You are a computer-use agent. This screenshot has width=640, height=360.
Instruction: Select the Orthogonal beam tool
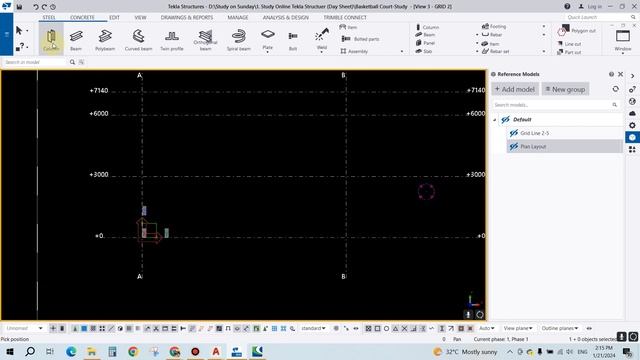[205, 39]
